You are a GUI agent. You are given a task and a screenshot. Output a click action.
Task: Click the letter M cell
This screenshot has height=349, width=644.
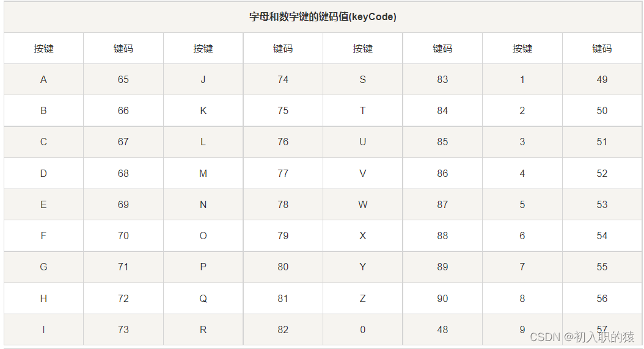203,173
